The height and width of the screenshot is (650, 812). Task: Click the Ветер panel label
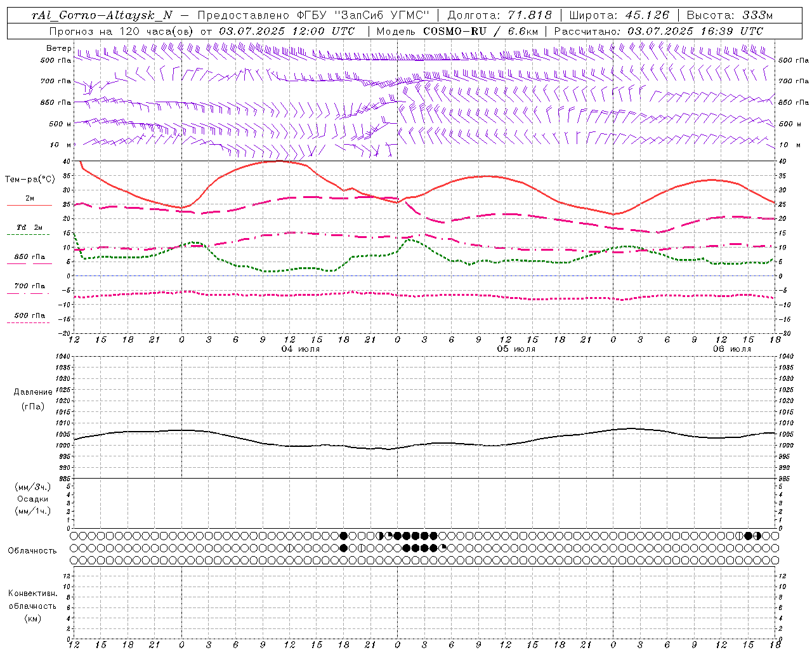pyautogui.click(x=58, y=48)
